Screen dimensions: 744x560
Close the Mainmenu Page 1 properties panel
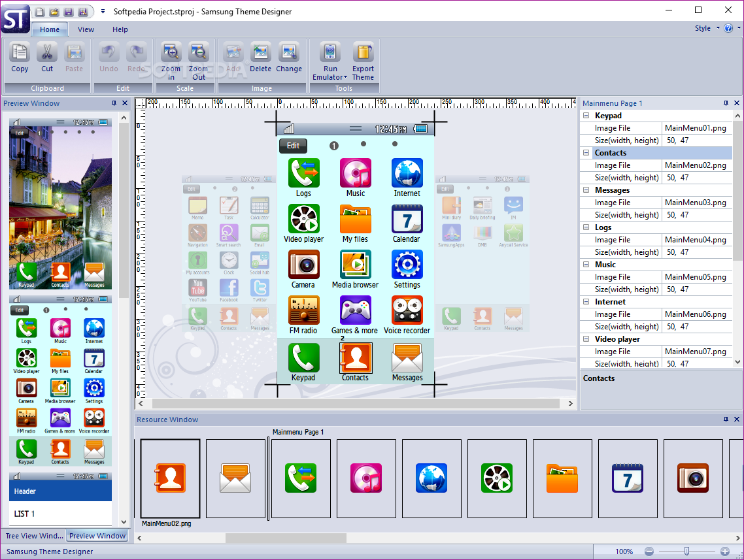736,103
